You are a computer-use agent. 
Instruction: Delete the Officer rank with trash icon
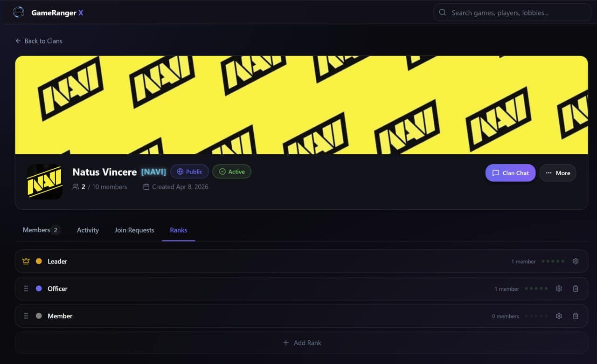click(576, 288)
